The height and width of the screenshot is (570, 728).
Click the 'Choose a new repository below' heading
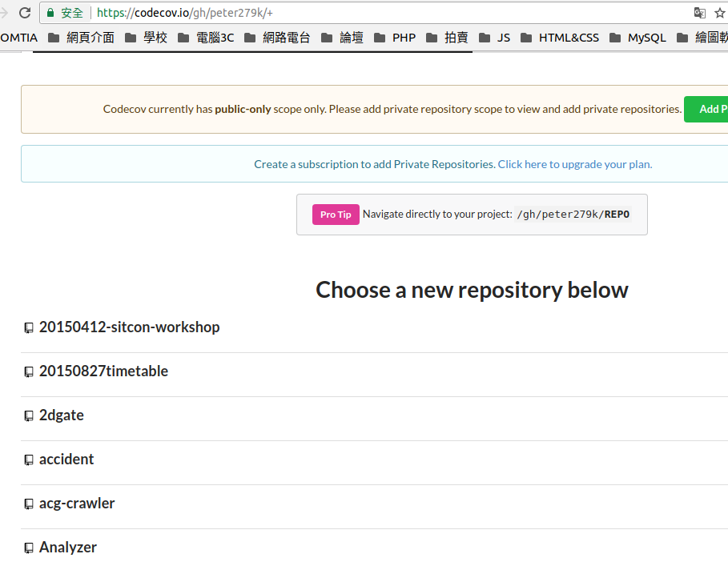[x=472, y=290]
